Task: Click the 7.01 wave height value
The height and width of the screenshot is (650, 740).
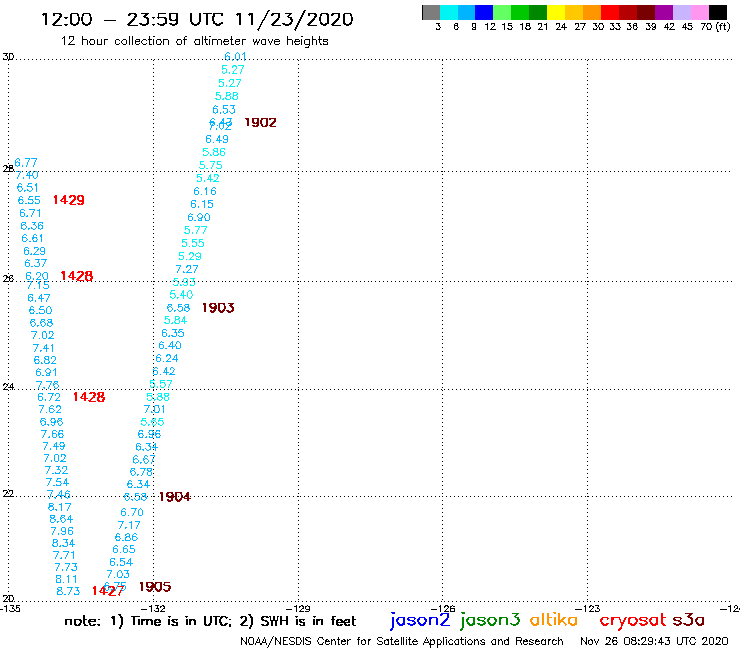Action: pos(155,410)
